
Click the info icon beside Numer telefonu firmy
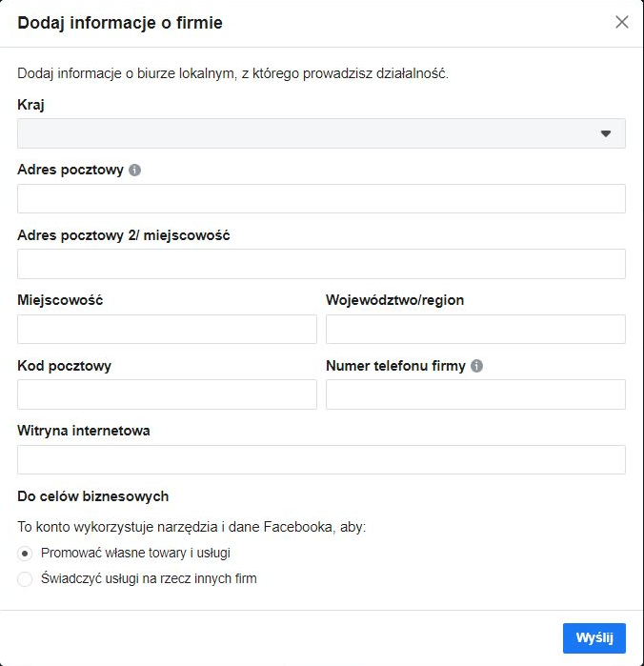(x=476, y=366)
